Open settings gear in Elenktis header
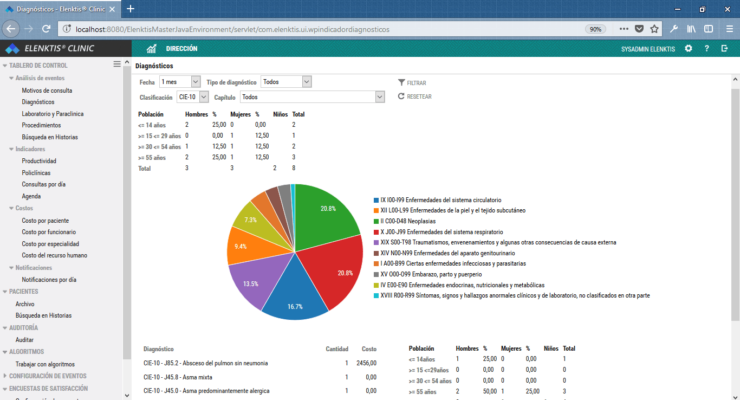The width and height of the screenshot is (740, 400). point(688,48)
